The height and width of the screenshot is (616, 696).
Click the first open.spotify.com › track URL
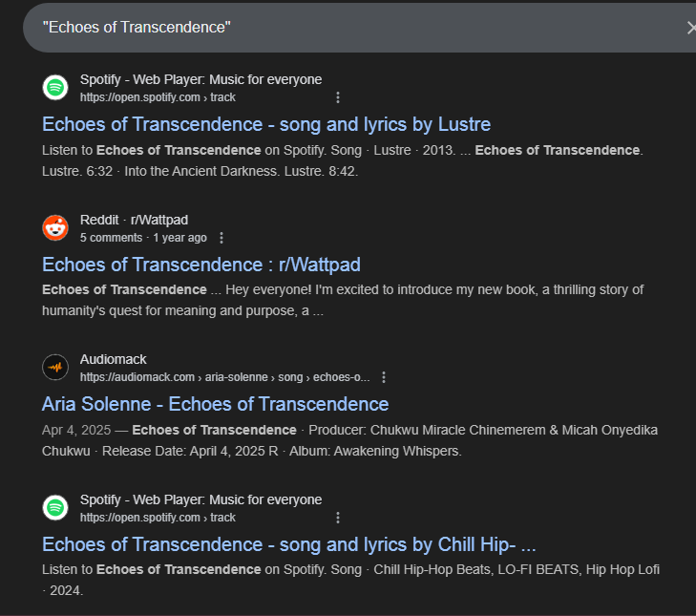coord(158,97)
